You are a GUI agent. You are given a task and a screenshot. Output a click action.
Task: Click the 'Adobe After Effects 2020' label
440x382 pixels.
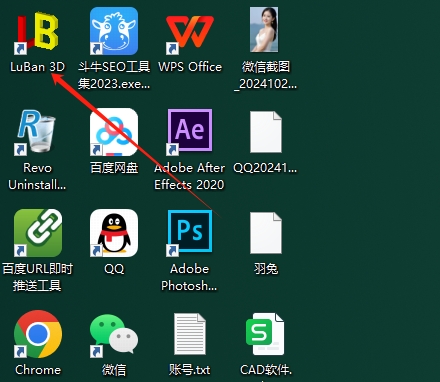(189, 176)
